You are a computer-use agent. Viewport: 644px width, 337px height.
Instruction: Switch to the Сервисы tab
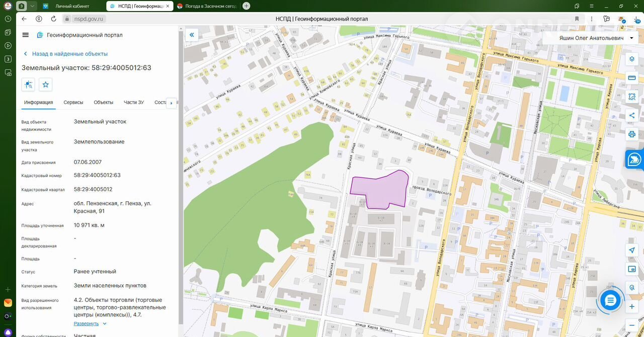pyautogui.click(x=73, y=102)
